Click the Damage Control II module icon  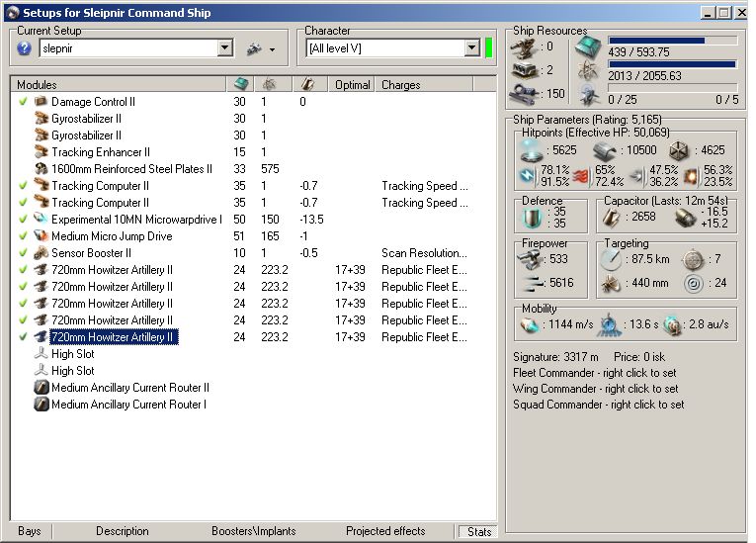pyautogui.click(x=41, y=101)
